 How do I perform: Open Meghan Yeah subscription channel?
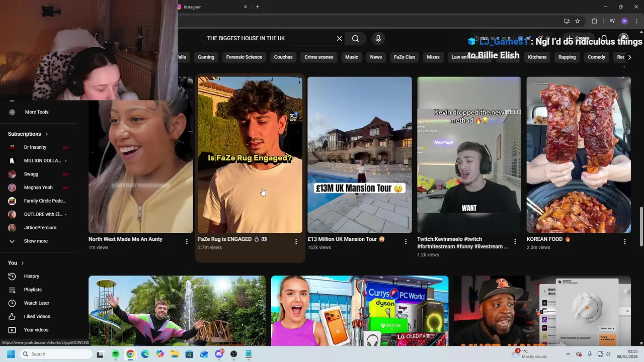click(x=39, y=188)
